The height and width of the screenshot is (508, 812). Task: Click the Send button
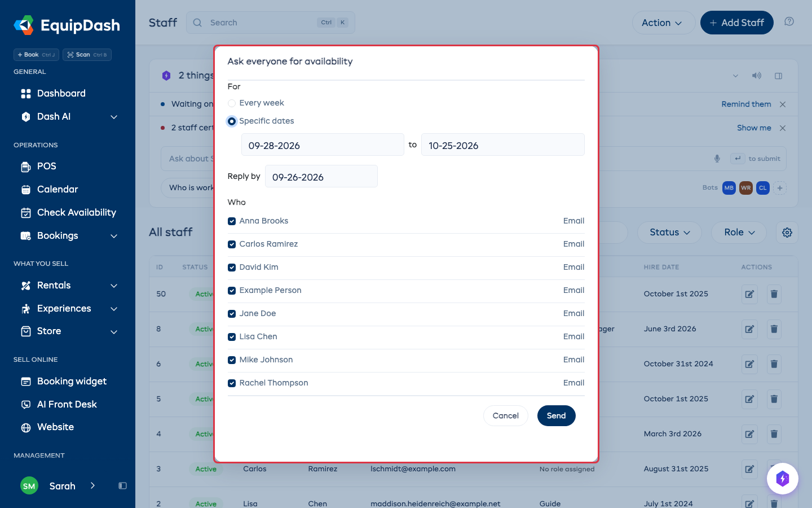coord(556,416)
